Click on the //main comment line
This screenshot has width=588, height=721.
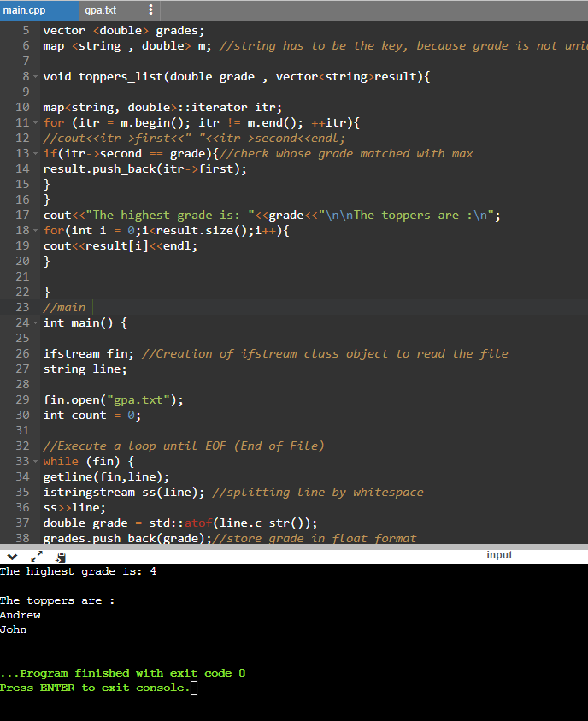click(x=64, y=308)
